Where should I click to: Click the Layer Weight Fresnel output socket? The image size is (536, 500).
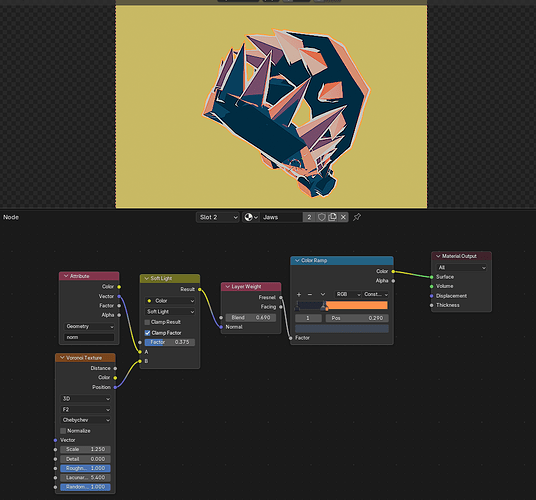pyautogui.click(x=281, y=298)
